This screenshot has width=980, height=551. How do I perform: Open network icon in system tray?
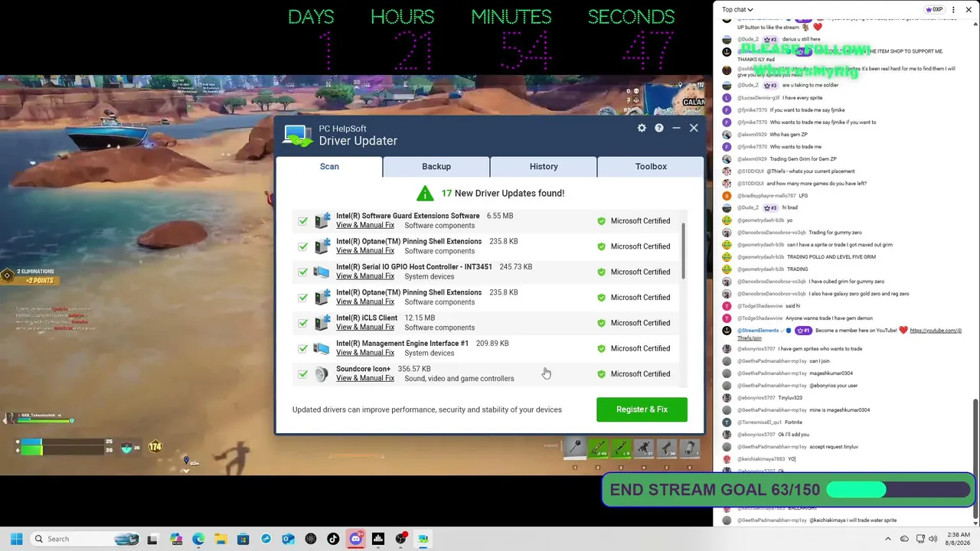[920, 539]
